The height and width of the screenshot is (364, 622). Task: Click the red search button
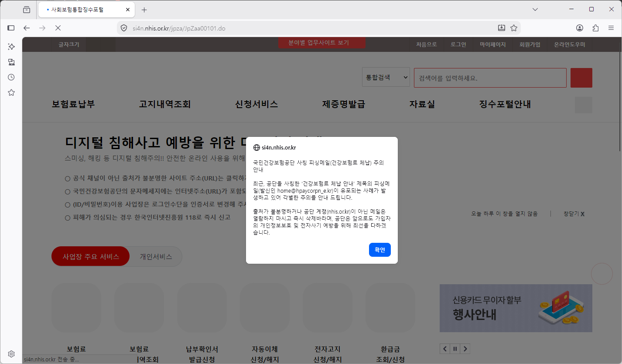pos(581,78)
